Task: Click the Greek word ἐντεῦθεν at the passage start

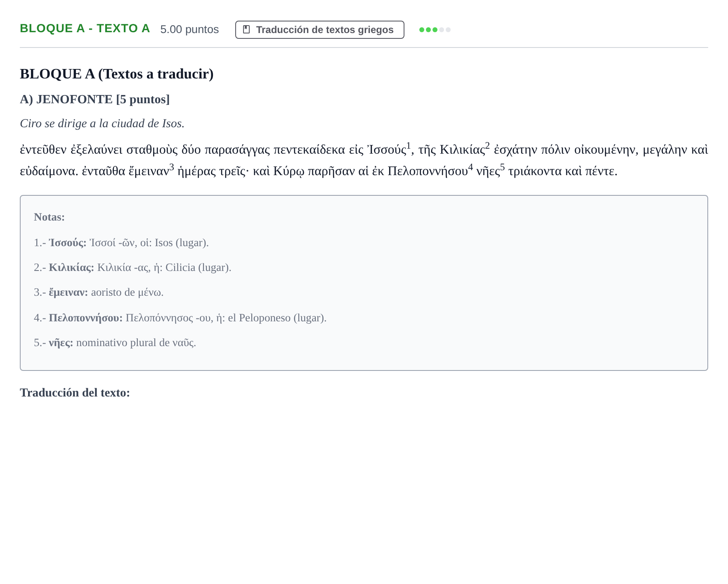Action: (43, 150)
